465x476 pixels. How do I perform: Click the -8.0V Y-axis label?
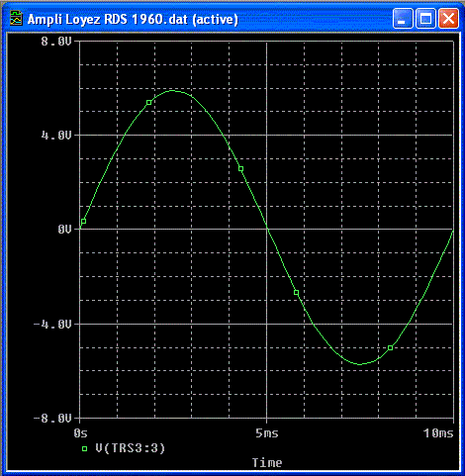52,419
